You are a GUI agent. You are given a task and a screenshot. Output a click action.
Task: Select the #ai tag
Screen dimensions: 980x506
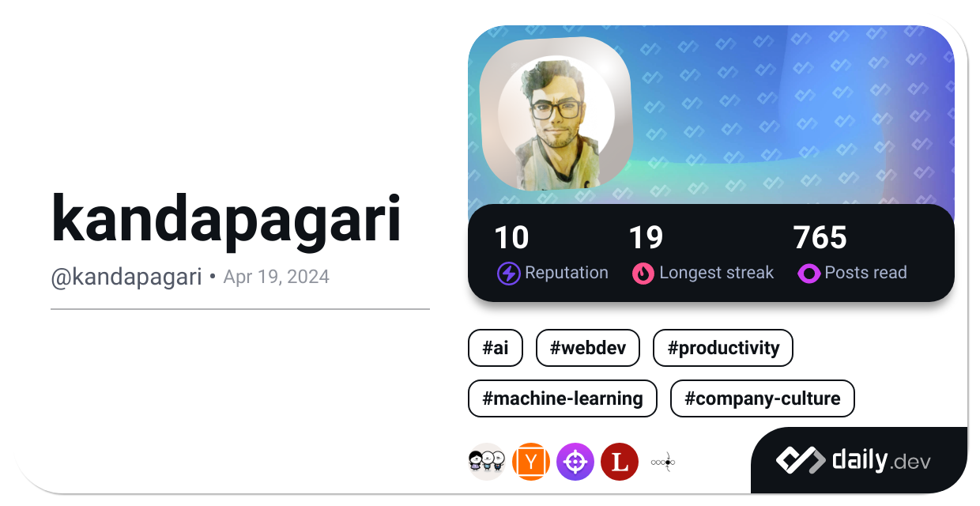click(496, 348)
